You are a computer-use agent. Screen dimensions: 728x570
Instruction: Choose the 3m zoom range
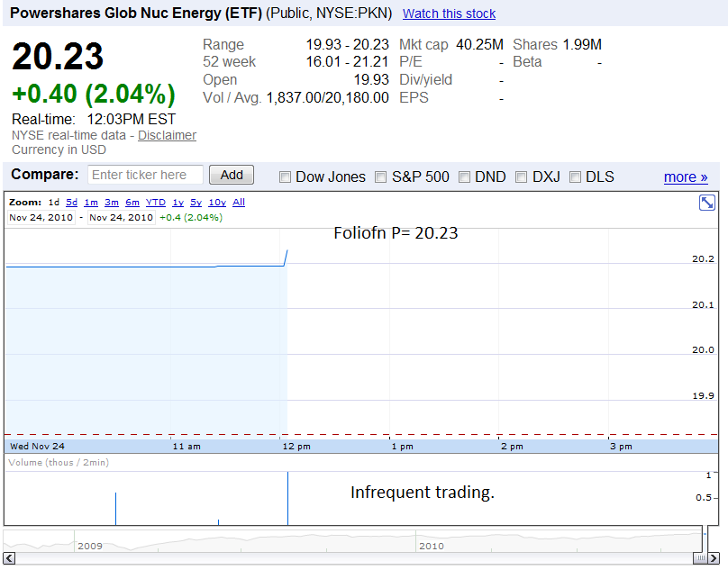[x=112, y=203]
